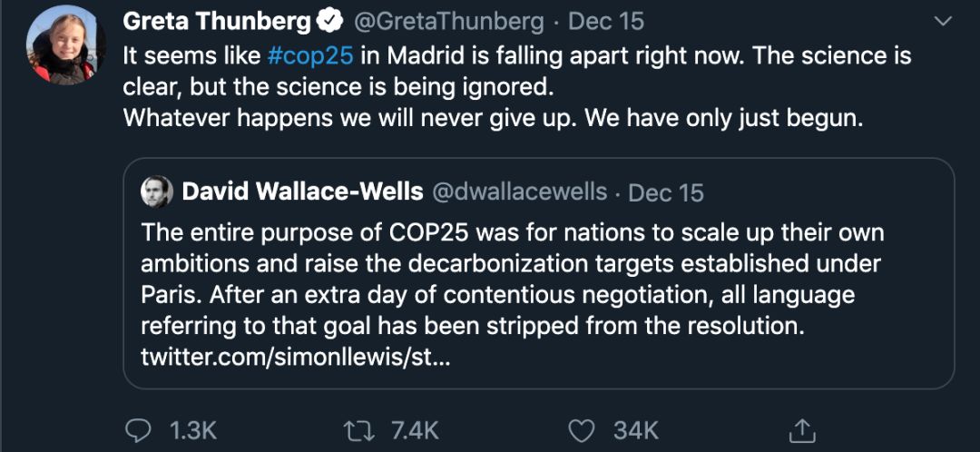The width and height of the screenshot is (980, 452).
Task: Open the twitter.com/simonllewis link
Action: click(295, 357)
